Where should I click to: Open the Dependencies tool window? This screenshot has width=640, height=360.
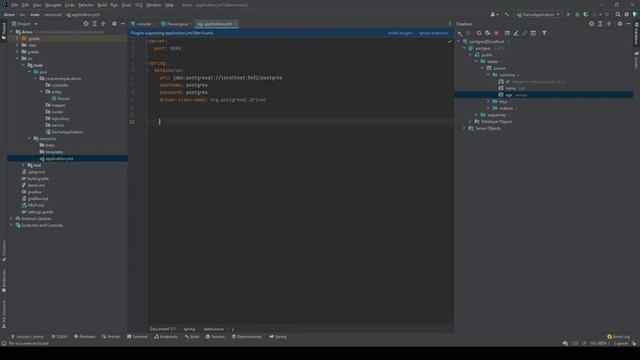pos(247,337)
